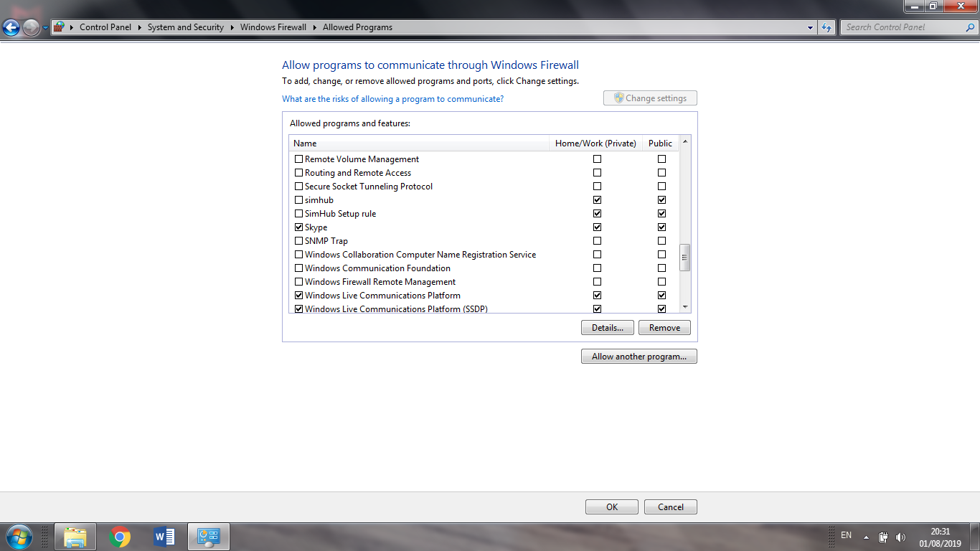Viewport: 980px width, 551px height.
Task: Click the list scroll down arrow
Action: [685, 307]
